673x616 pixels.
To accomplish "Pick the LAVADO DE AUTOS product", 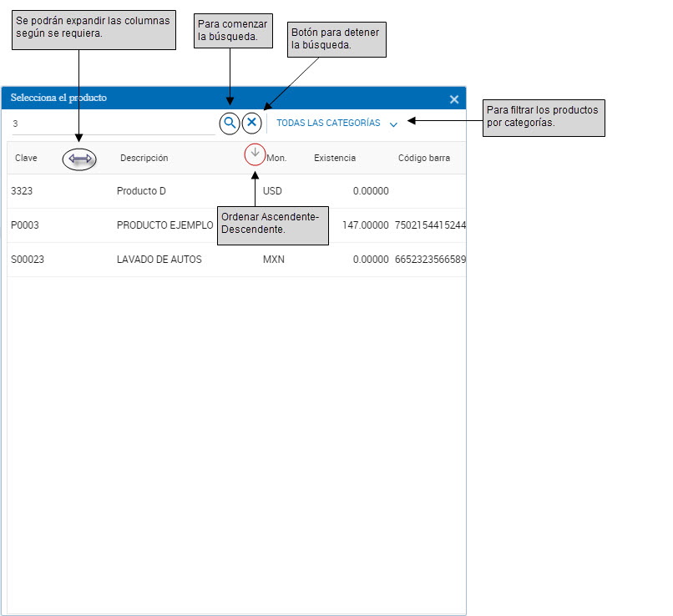I will pos(159,260).
